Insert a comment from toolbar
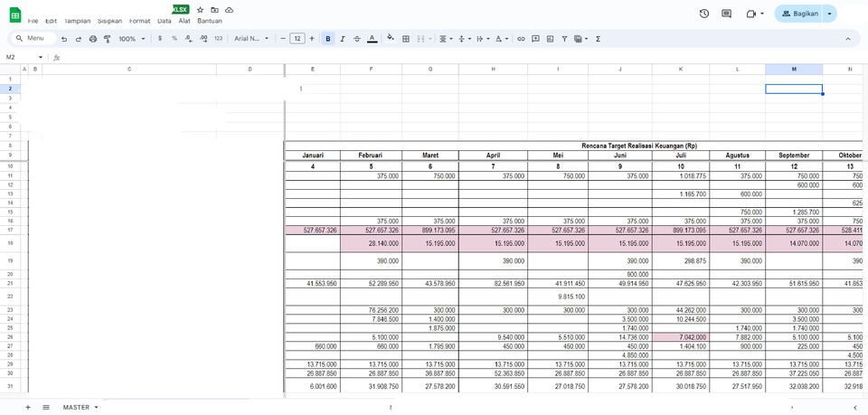868x415 pixels. [x=535, y=39]
